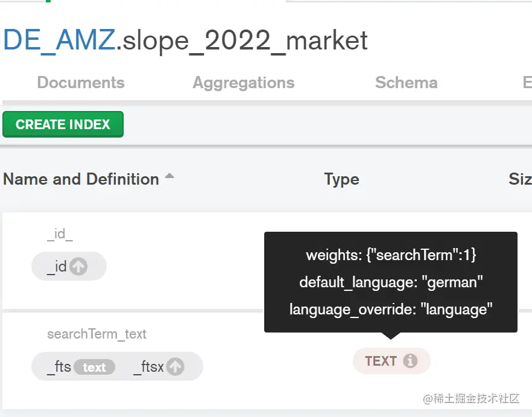Click the sort caret next to Name and Definition

169,177
